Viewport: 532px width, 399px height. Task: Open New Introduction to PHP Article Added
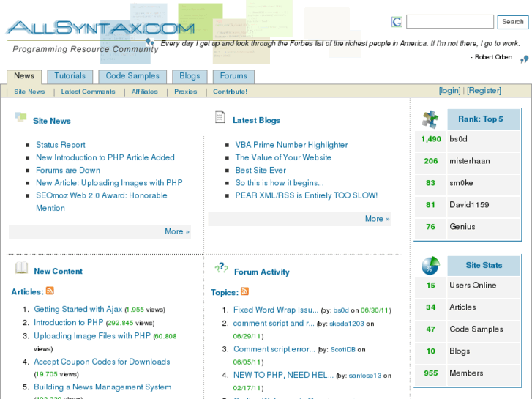[x=105, y=157]
